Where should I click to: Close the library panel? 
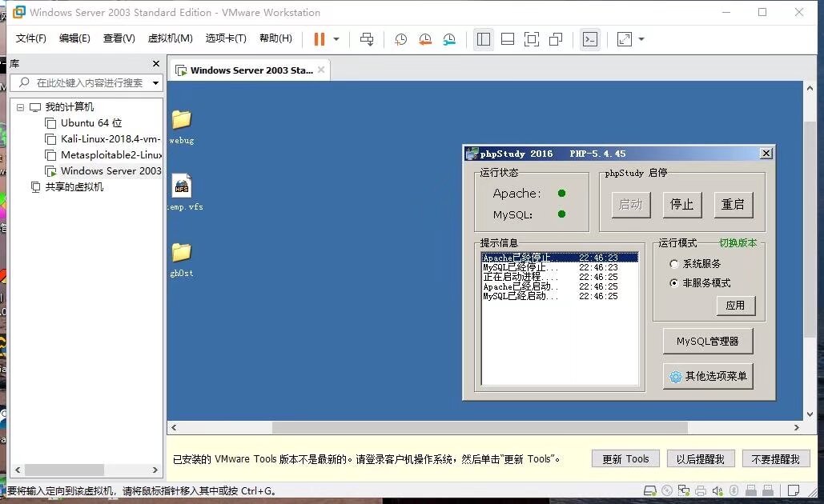click(155, 63)
